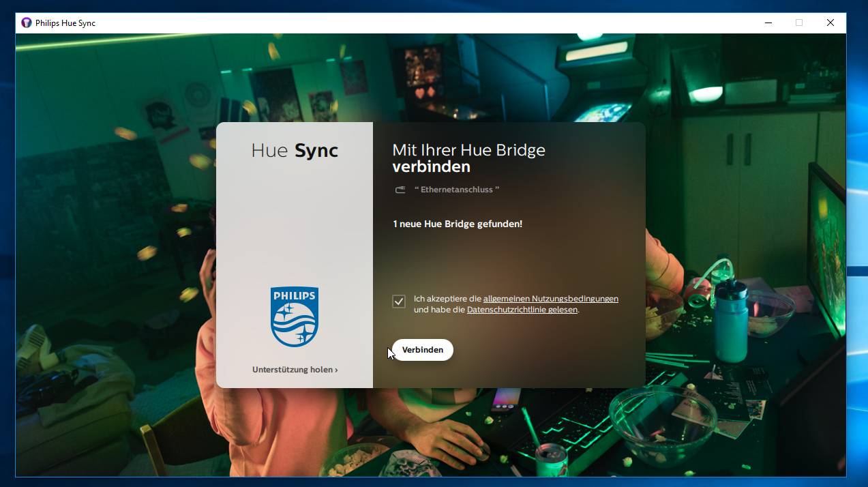Click the Unterstützung holen link
Image resolution: width=868 pixels, height=487 pixels.
(x=293, y=370)
